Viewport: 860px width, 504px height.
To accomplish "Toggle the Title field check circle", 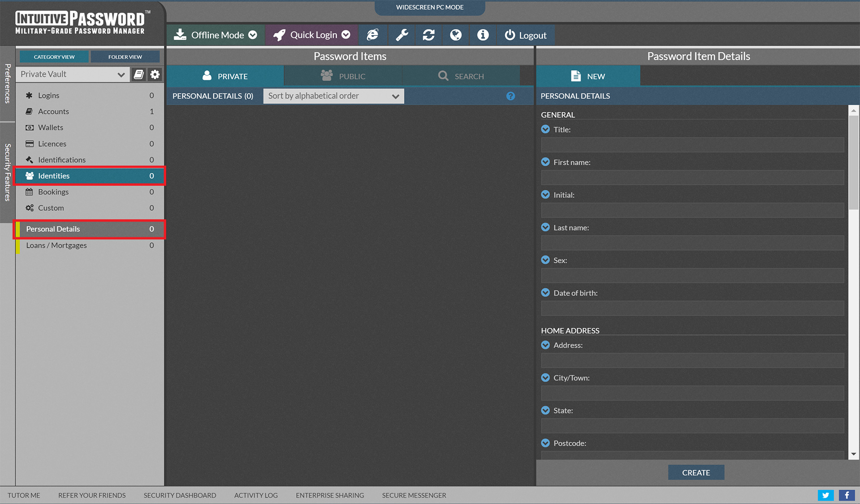I will click(545, 129).
